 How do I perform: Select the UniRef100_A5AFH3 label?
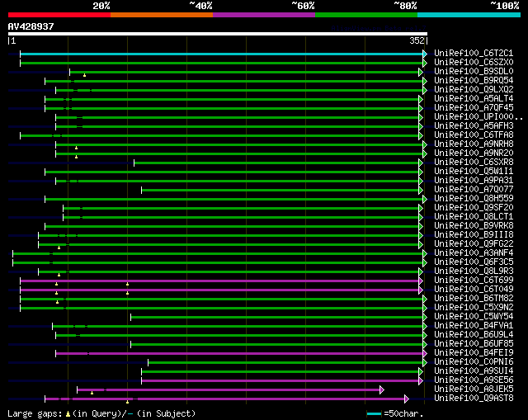pyautogui.click(x=474, y=126)
